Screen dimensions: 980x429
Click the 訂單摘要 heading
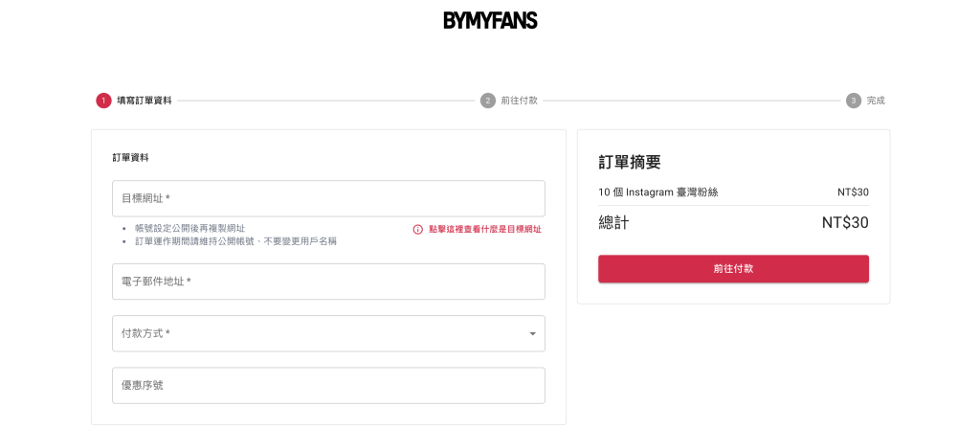[x=630, y=162]
